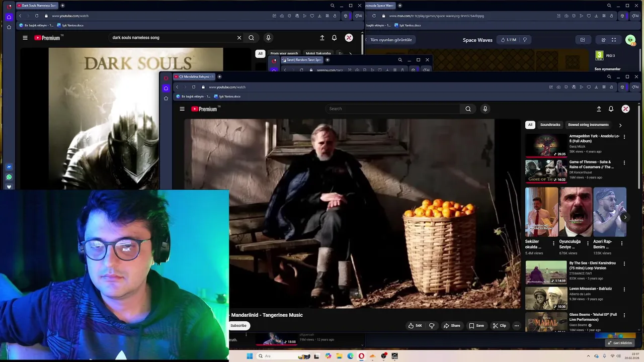Click YouTube search field in front window

tap(392, 109)
